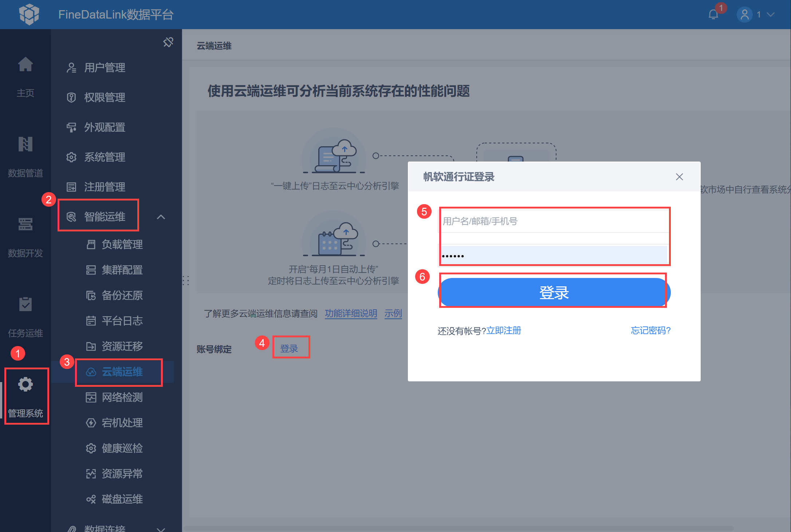The height and width of the screenshot is (532, 791).
Task: Open the user account dropdown arrow
Action: 770,15
